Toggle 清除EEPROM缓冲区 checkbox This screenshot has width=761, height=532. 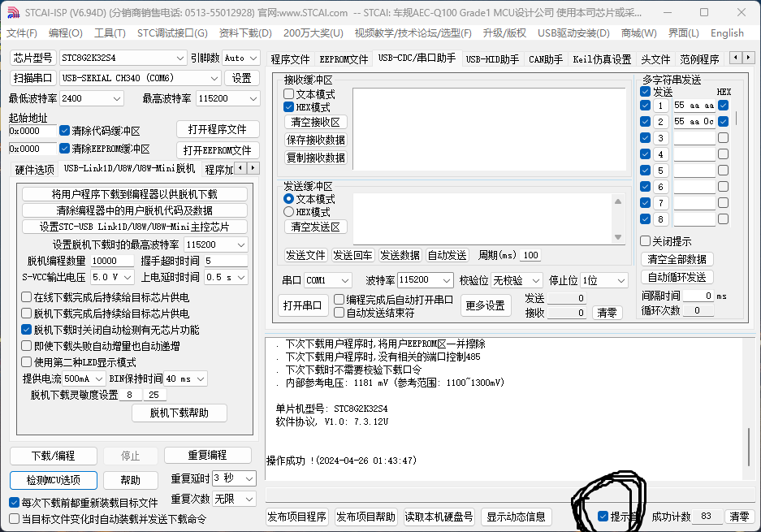click(64, 148)
